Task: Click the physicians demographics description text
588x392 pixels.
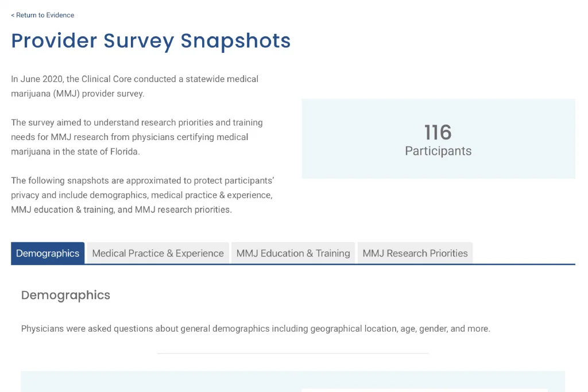Action: [x=255, y=328]
